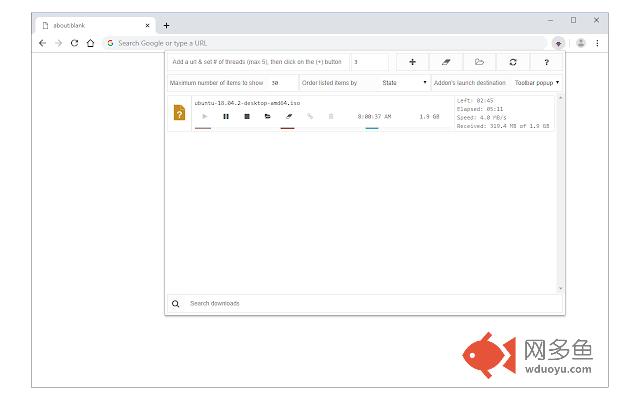Show ubuntu iso file in folder
The height and width of the screenshot is (400, 640).
tap(267, 116)
